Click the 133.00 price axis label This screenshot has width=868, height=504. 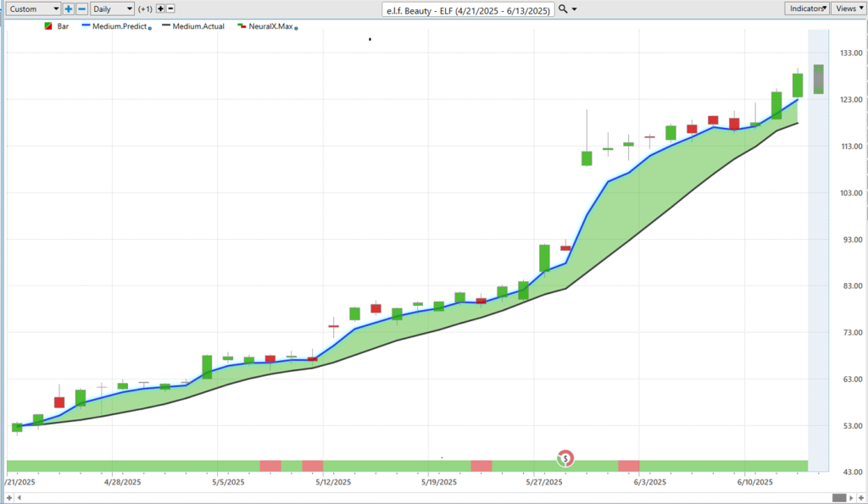click(851, 53)
